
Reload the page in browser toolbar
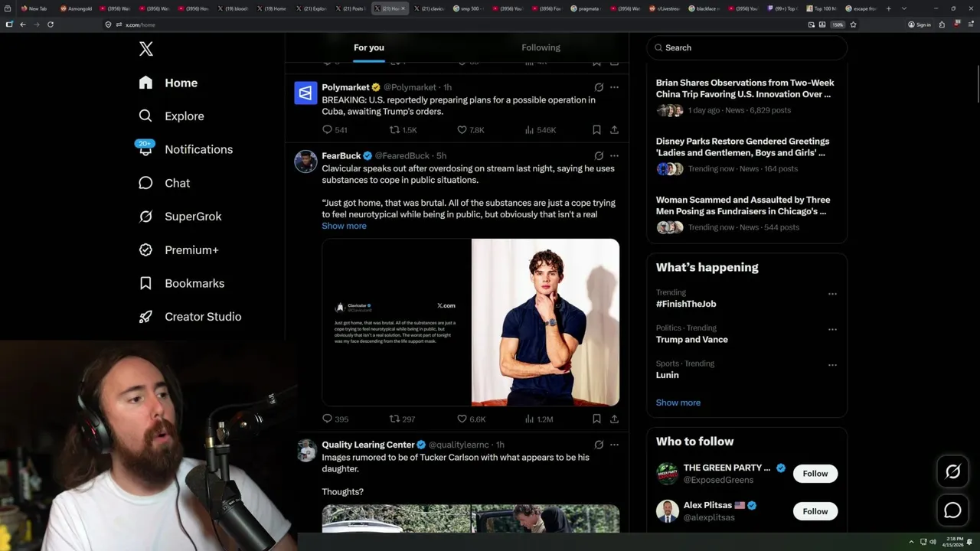pyautogui.click(x=51, y=24)
